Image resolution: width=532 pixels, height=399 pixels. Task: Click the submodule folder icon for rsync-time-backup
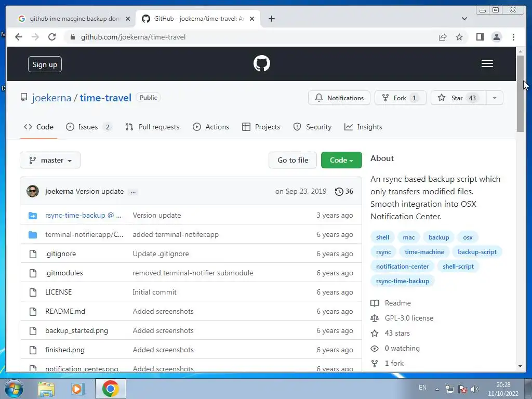pyautogui.click(x=33, y=216)
